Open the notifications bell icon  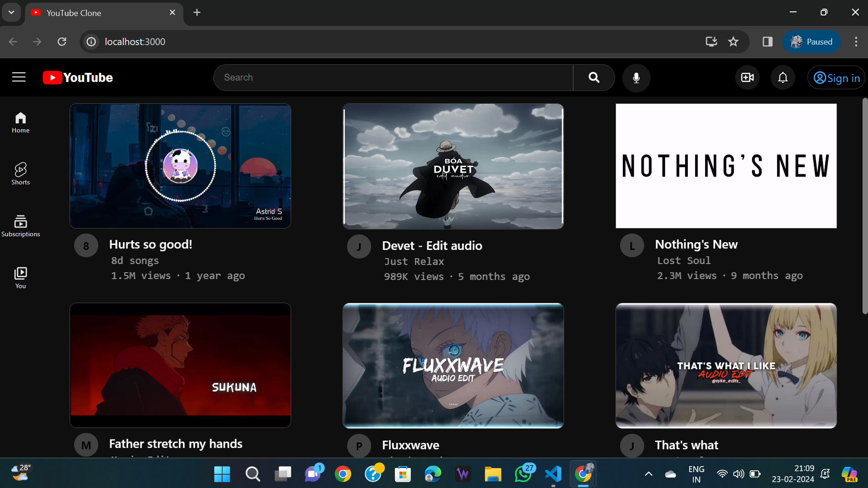[x=782, y=77]
